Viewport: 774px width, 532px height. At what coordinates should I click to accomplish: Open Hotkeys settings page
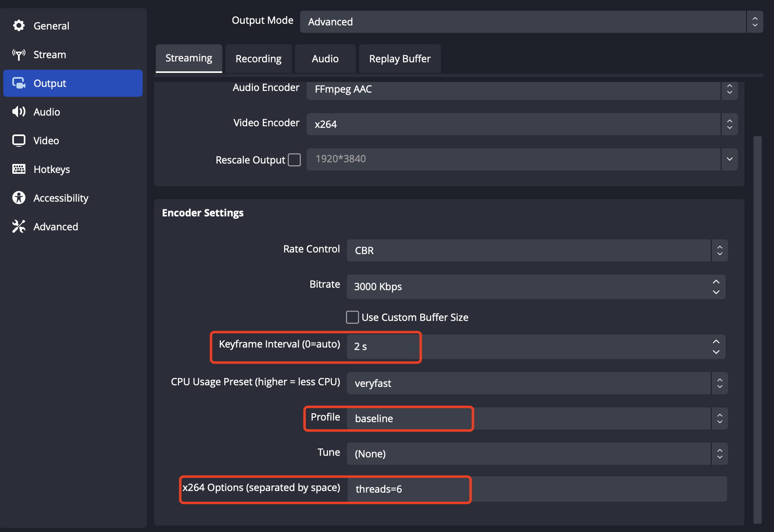73,169
